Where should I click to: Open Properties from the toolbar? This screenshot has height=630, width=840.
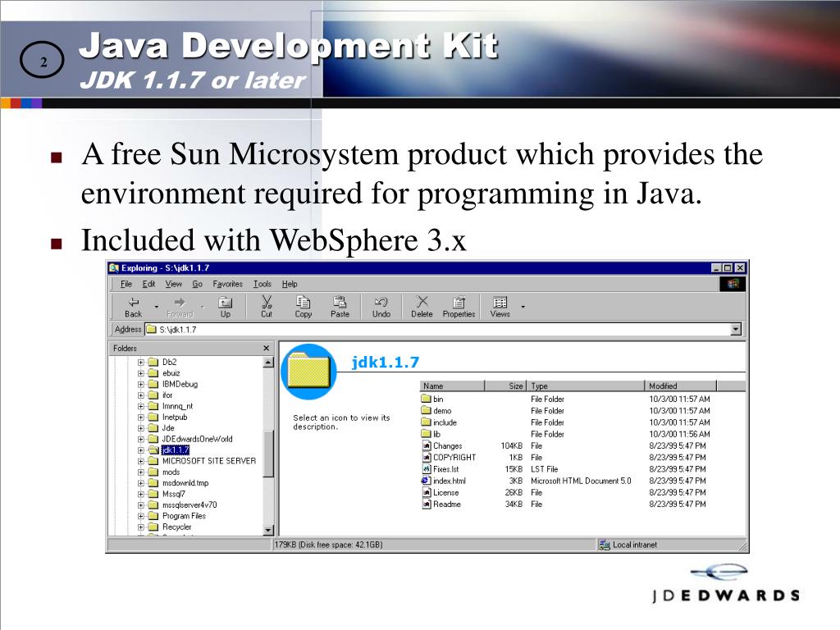(459, 308)
